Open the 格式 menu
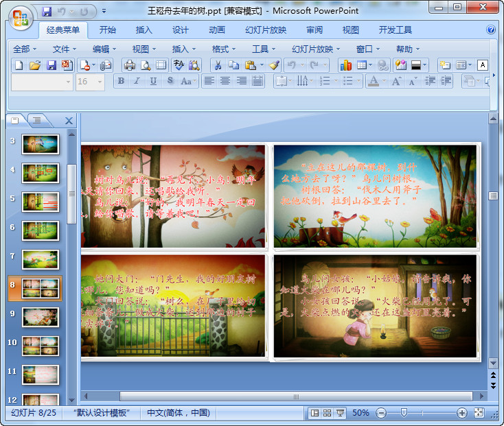This screenshot has width=504, height=426. click(224, 49)
